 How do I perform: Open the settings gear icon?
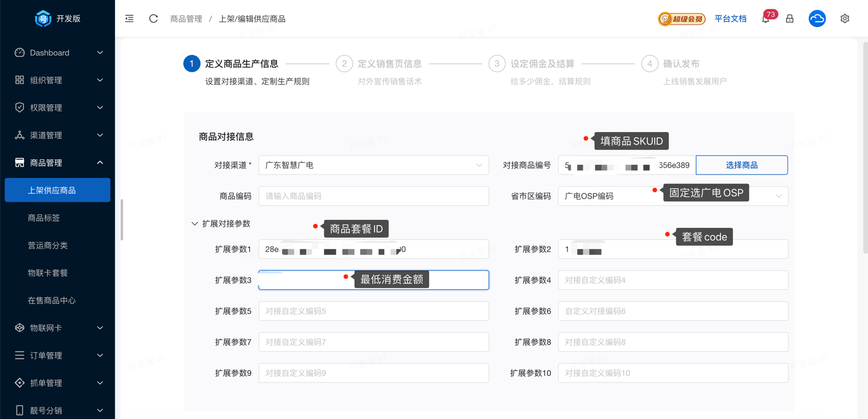click(x=844, y=18)
